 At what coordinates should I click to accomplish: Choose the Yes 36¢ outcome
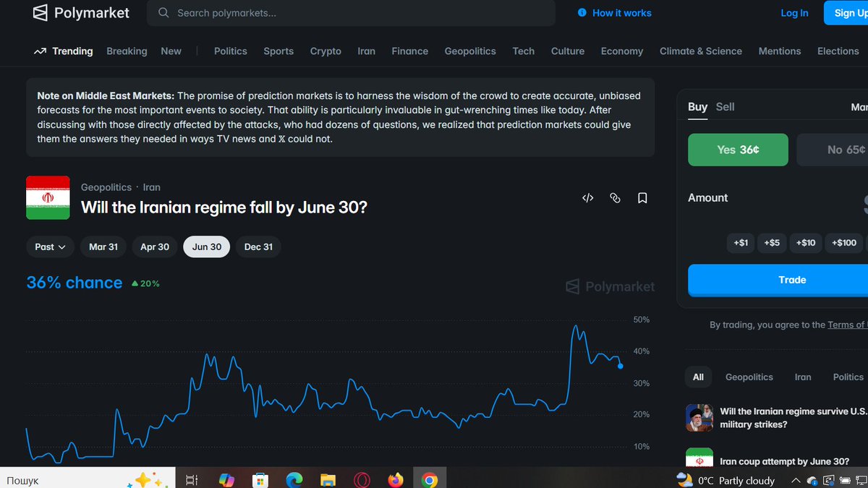738,150
